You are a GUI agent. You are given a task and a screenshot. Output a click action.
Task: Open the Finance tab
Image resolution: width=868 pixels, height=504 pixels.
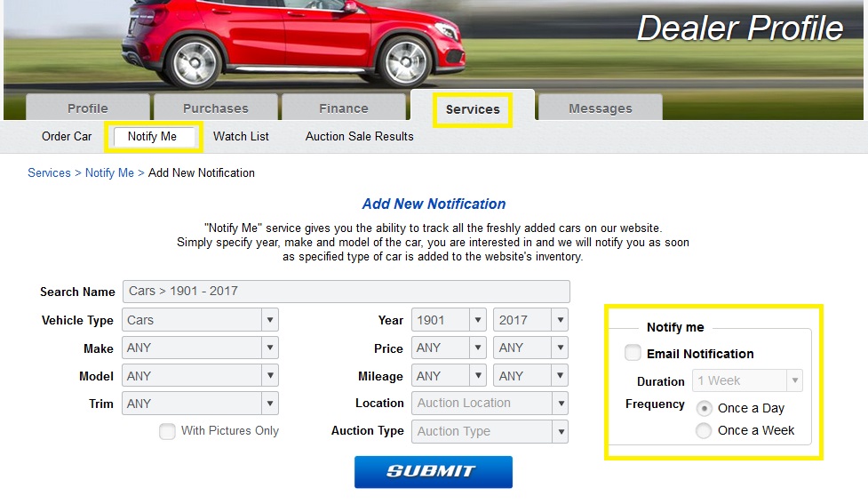343,108
